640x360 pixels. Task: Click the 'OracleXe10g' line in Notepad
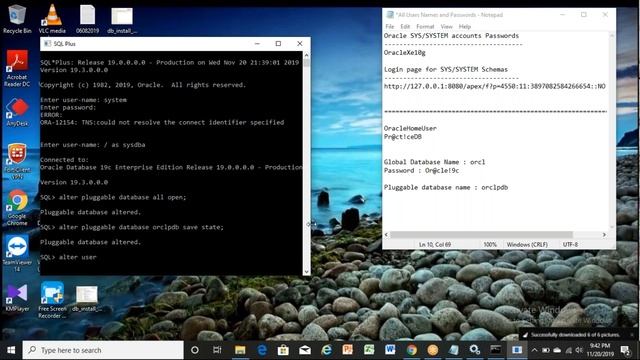(404, 53)
